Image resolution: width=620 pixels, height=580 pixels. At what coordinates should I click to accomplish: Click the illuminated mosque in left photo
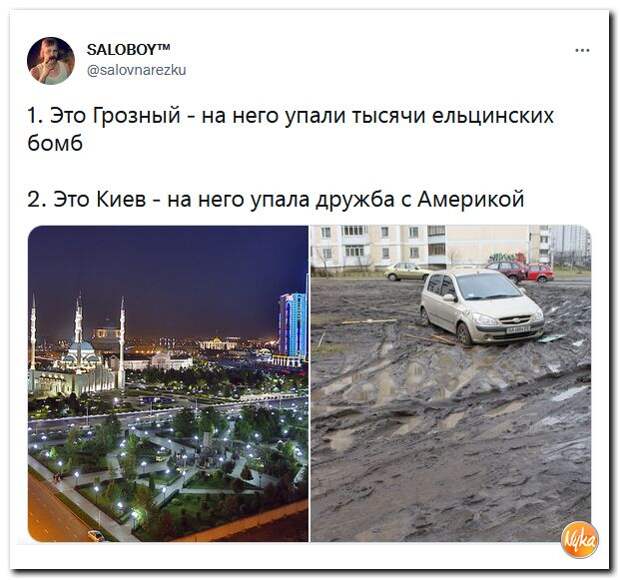78,352
